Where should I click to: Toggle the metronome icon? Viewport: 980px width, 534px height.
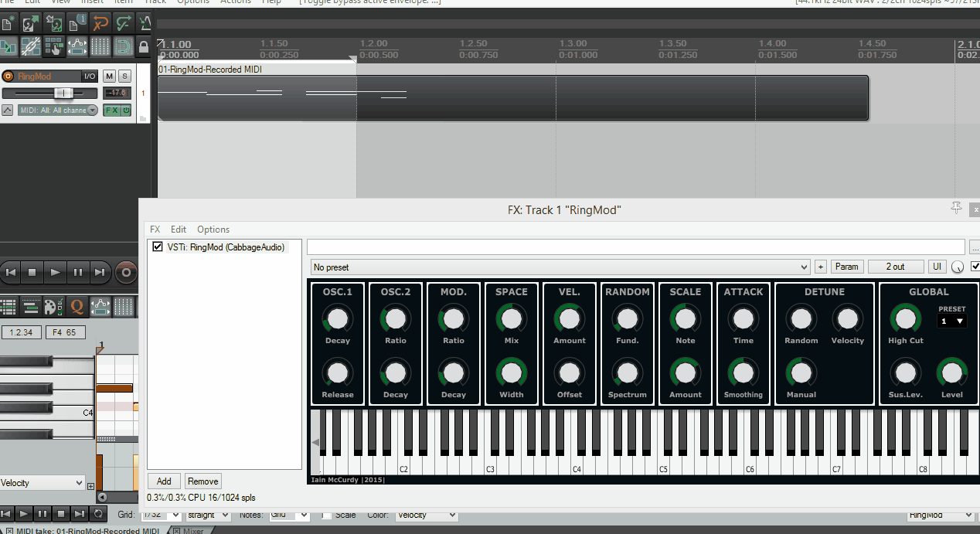click(x=145, y=23)
